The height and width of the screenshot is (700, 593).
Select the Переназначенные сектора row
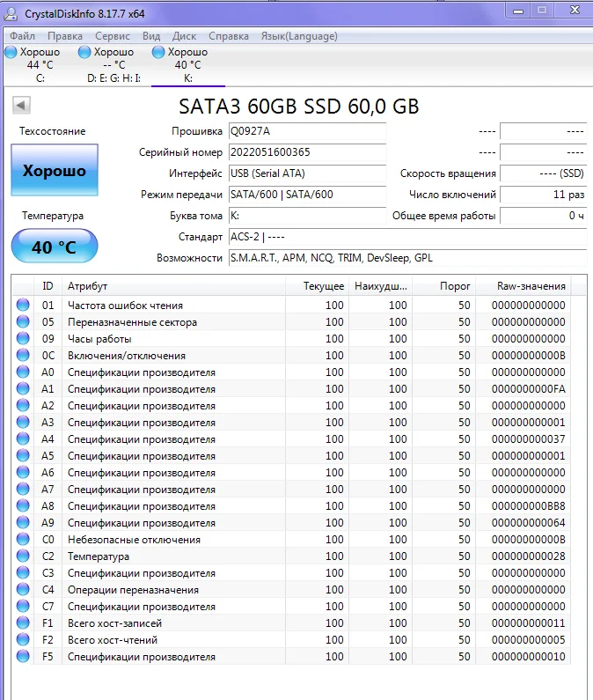point(291,322)
